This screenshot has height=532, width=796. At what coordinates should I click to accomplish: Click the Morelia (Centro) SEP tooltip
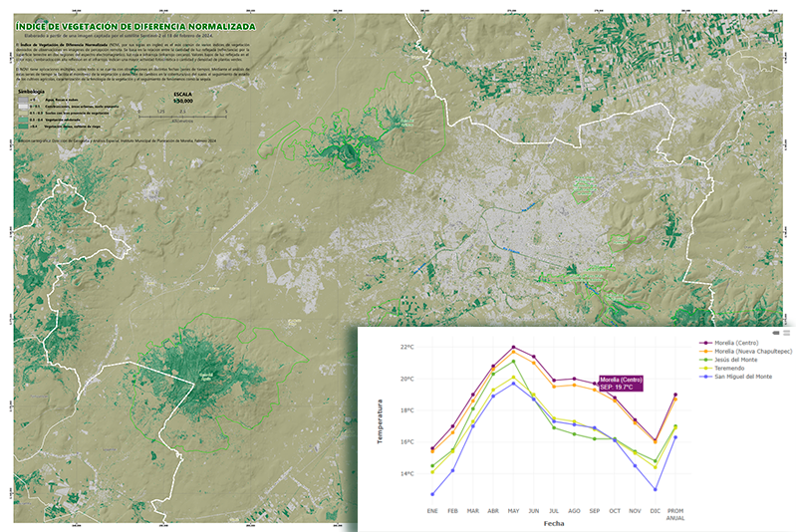pos(621,384)
